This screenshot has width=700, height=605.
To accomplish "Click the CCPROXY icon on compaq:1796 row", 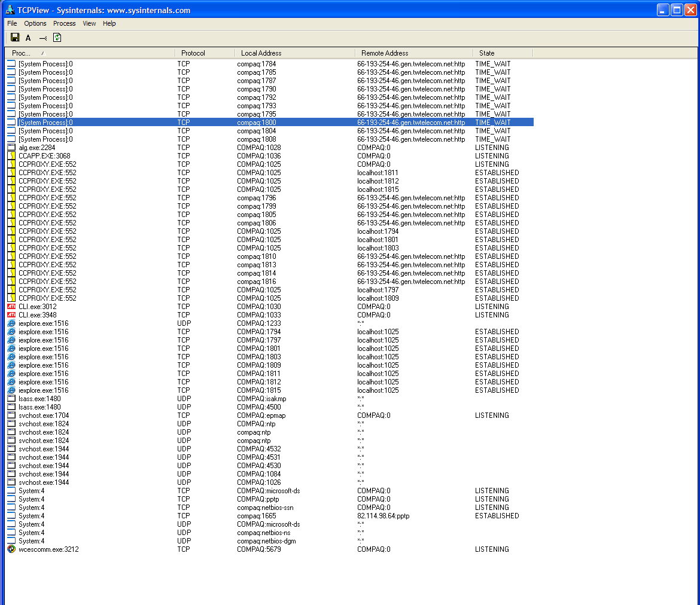I will point(11,198).
